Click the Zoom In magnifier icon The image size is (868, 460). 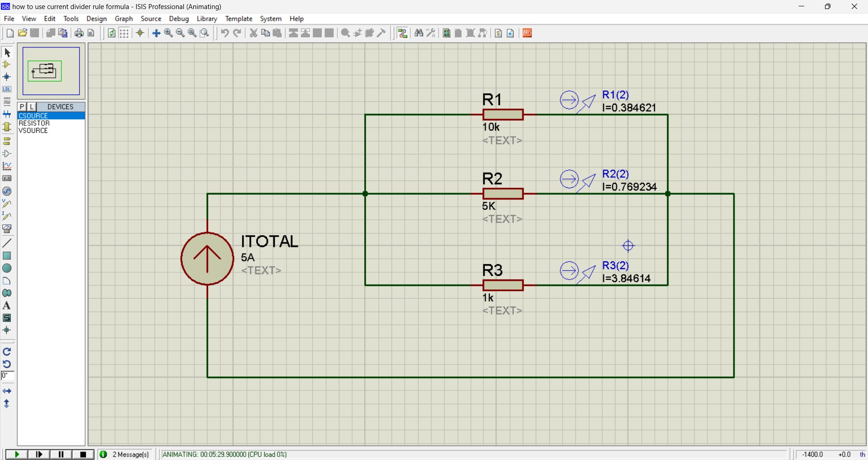(168, 33)
